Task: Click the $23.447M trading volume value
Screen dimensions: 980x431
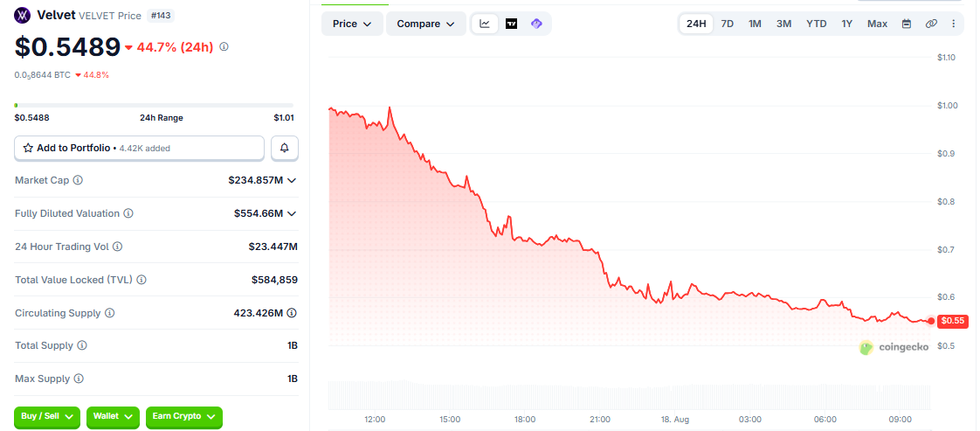Action: [273, 247]
